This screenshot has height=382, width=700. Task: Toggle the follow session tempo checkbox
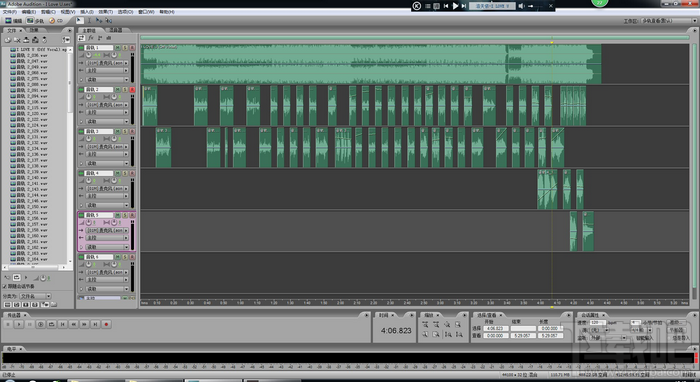coord(5,286)
